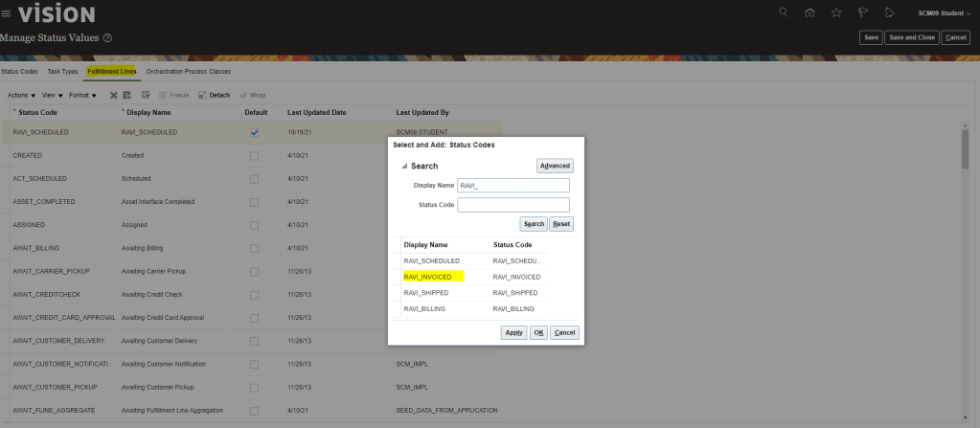Collapse the Search section in dialog
This screenshot has width=980, height=428.
pyautogui.click(x=403, y=167)
